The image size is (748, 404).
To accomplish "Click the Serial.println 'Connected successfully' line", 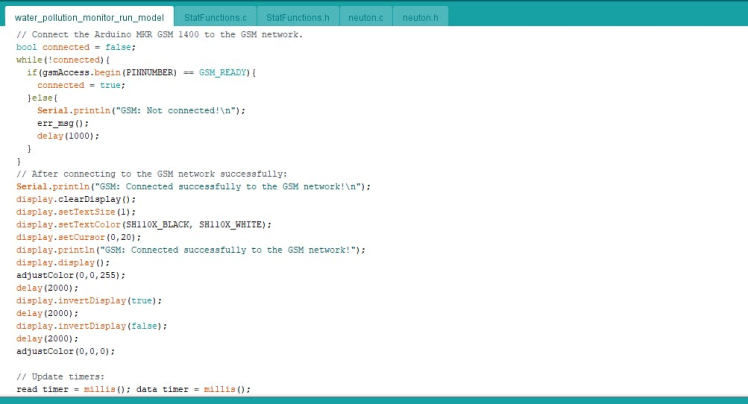I will [193, 186].
